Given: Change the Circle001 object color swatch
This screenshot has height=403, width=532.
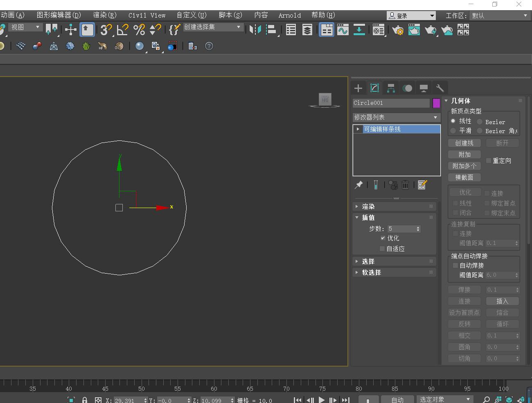Looking at the screenshot, I should (435, 103).
